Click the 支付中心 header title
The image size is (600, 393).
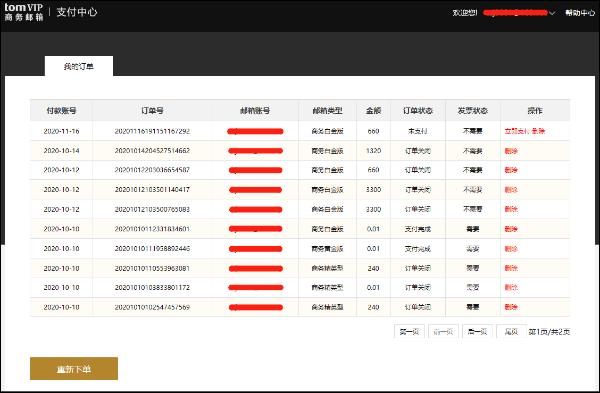pyautogui.click(x=77, y=12)
